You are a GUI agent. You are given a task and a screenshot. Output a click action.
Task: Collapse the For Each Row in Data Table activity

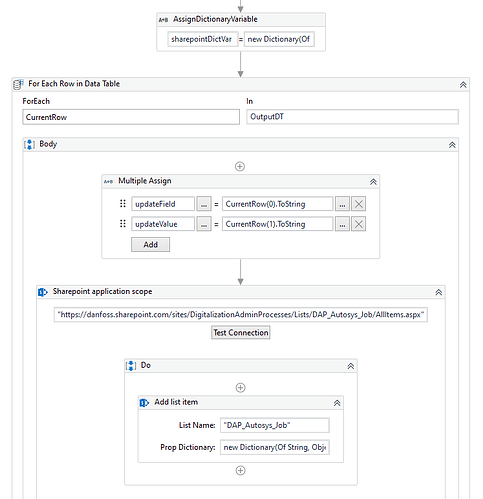tap(463, 85)
